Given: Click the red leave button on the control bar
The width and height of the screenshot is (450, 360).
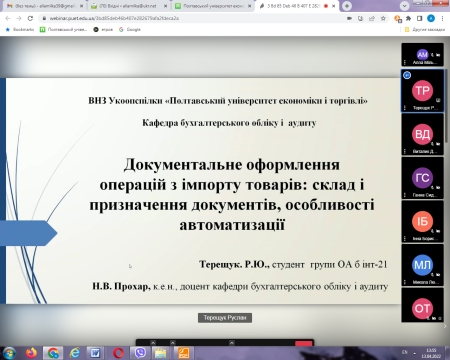Looking at the screenshot, I should [x=304, y=343].
